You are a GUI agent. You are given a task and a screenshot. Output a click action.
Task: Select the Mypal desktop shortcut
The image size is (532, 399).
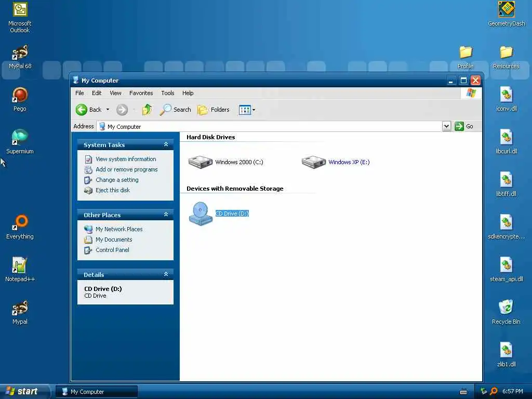coord(20,312)
